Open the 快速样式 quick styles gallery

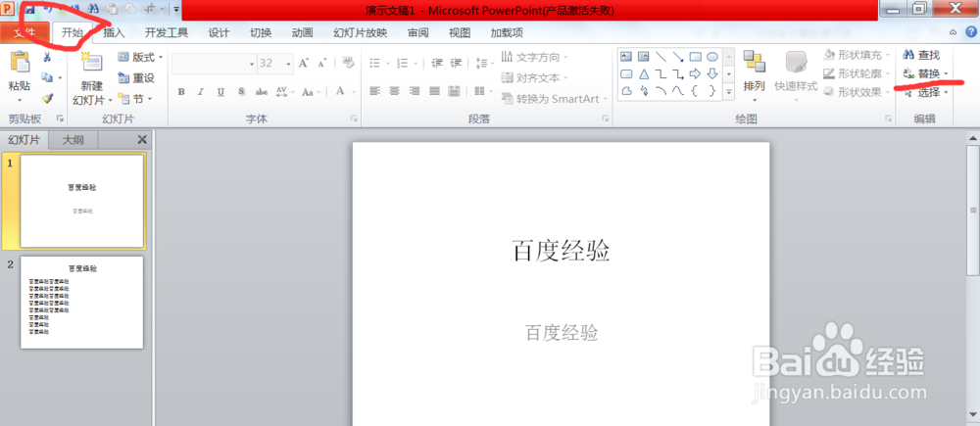[x=796, y=76]
